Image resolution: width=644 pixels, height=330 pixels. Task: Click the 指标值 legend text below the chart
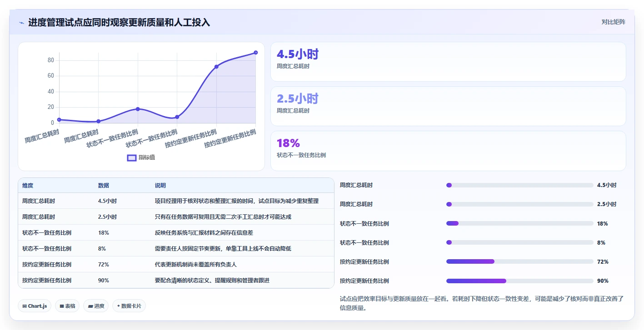[147, 158]
